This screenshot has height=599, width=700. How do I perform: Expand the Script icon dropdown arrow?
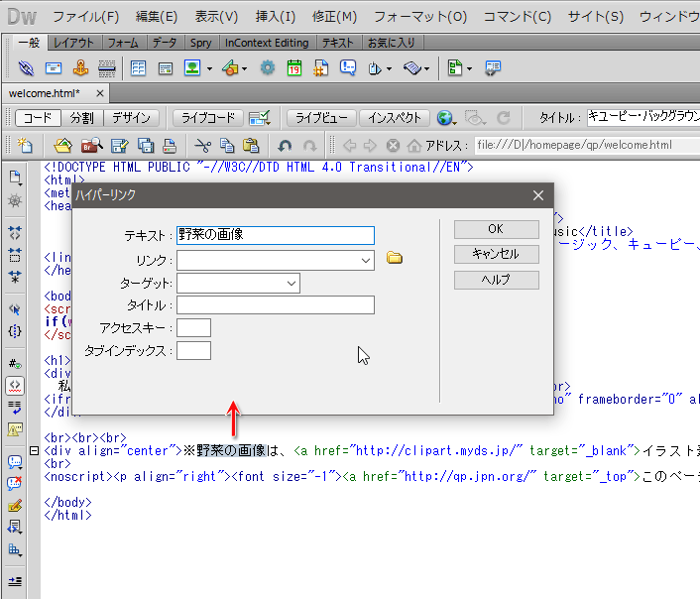coord(426,68)
